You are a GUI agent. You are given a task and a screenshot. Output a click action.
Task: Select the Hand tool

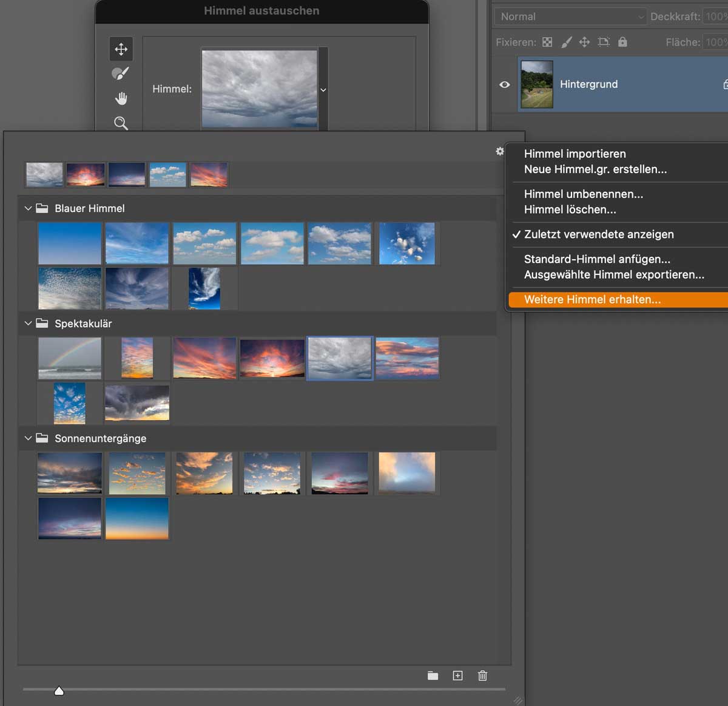[x=121, y=98]
